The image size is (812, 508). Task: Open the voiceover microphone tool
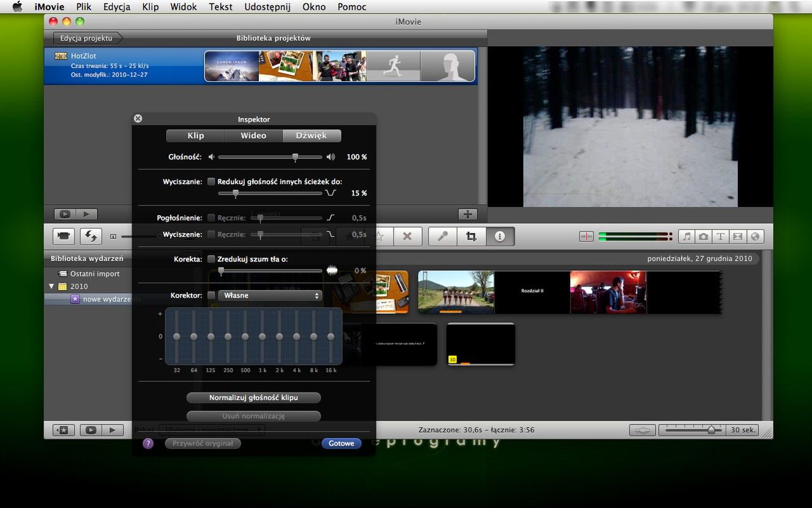(443, 236)
